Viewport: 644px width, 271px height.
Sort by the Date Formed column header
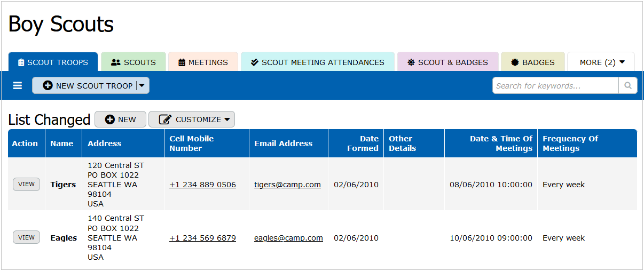coord(363,144)
